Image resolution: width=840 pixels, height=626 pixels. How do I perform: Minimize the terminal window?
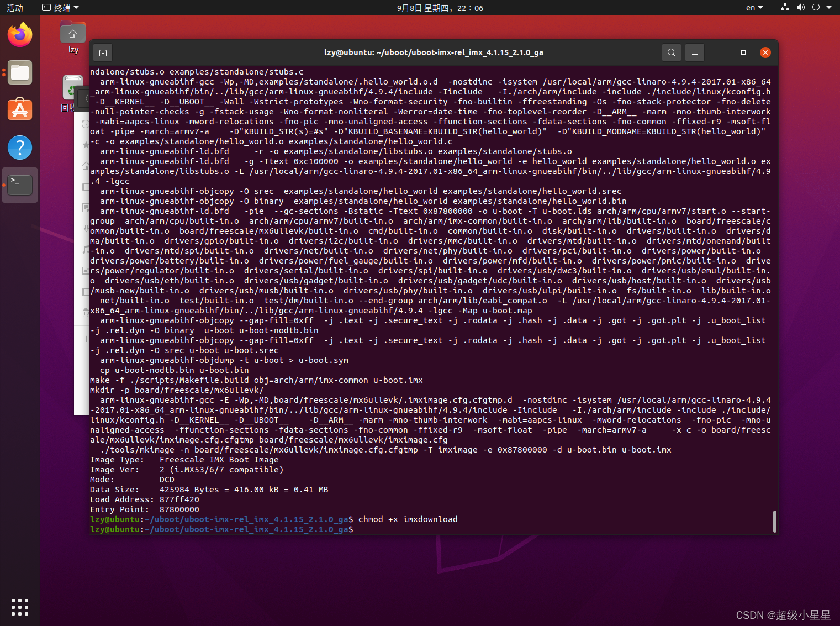(x=721, y=52)
